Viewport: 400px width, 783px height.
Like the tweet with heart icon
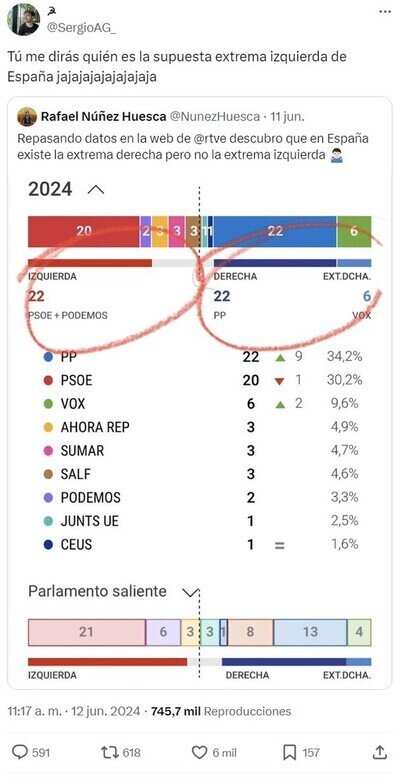(200, 752)
